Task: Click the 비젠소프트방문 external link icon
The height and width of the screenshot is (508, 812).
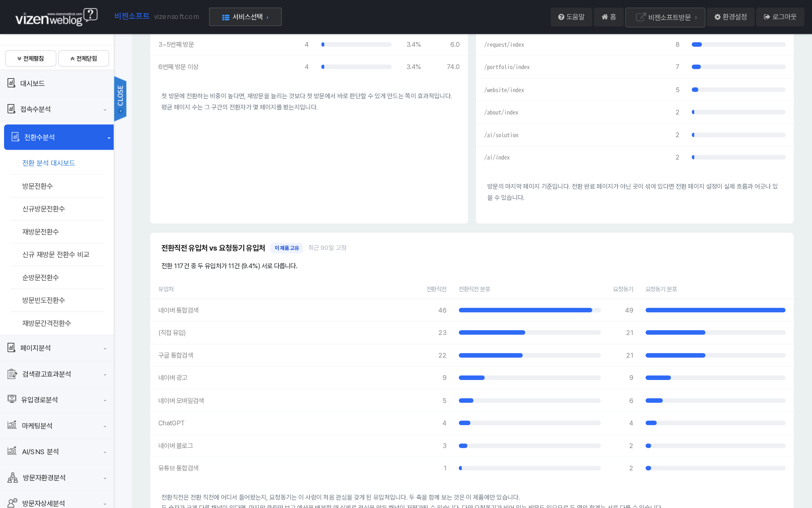Action: [x=641, y=17]
